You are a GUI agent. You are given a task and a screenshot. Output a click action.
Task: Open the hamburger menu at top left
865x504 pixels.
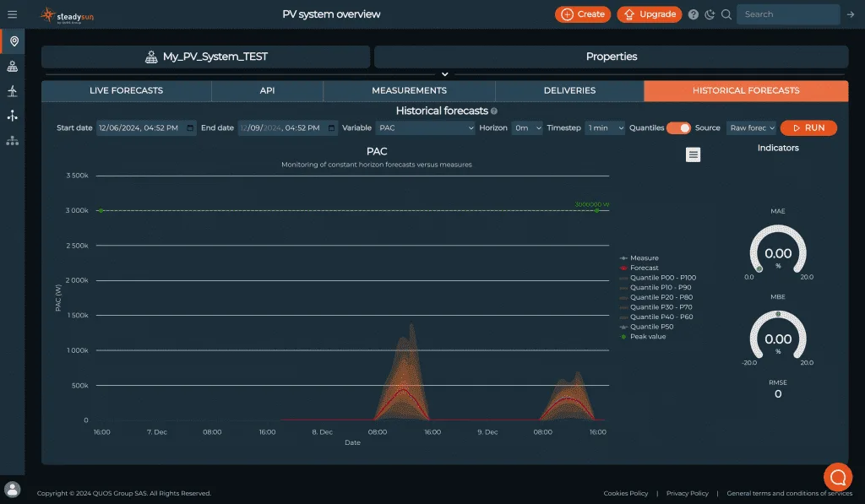(x=12, y=14)
